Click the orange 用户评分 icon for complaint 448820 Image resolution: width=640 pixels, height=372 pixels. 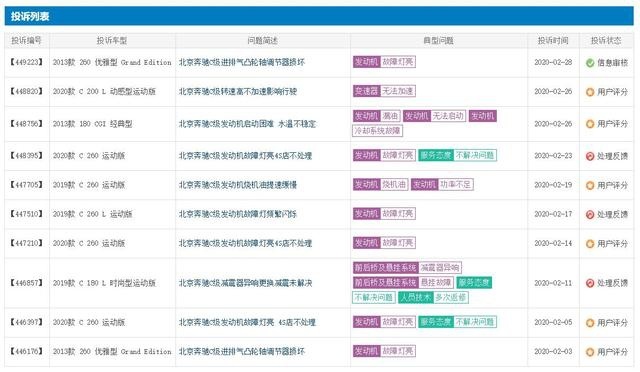pos(590,92)
